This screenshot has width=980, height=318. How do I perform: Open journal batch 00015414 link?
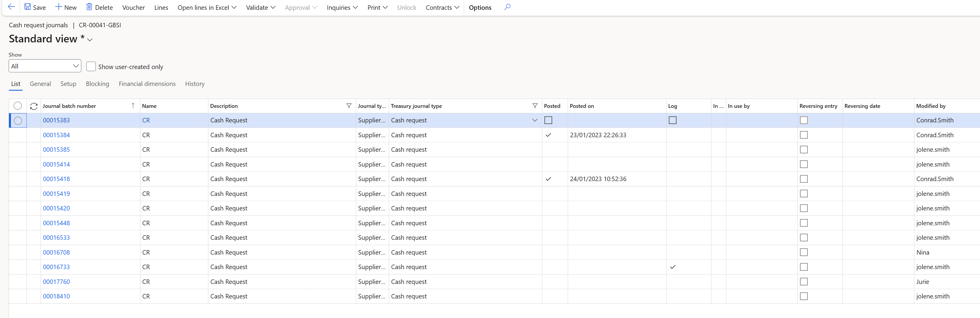click(x=56, y=164)
